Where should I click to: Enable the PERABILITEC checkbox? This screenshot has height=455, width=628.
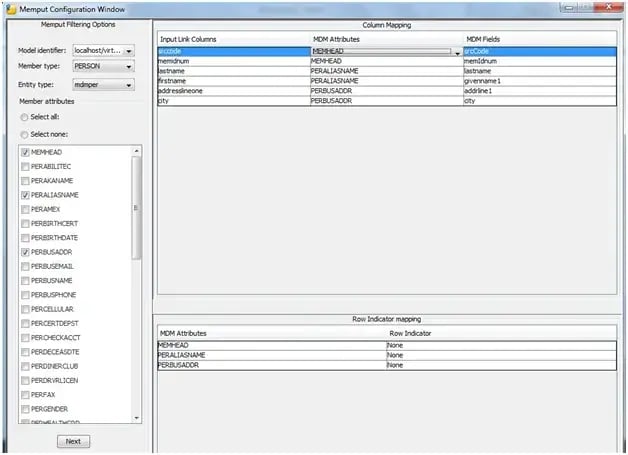25,167
